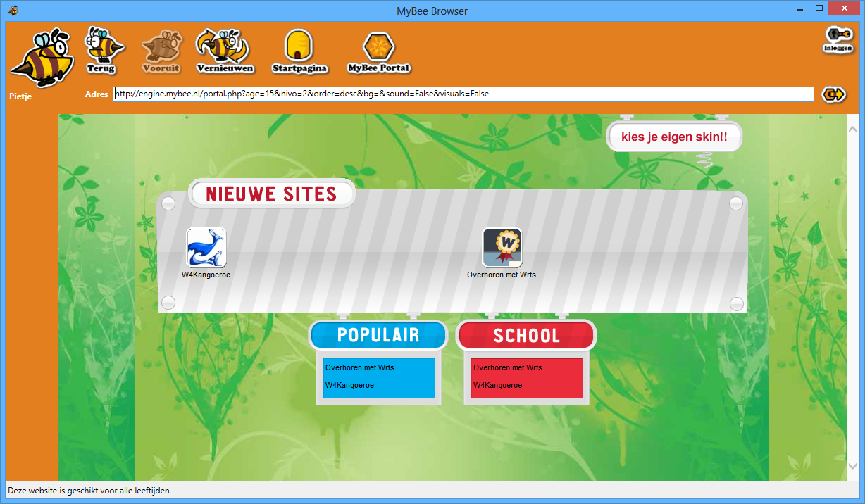
Task: Click the 'Overhoren met Wrts' label under the icon
Action: click(502, 275)
